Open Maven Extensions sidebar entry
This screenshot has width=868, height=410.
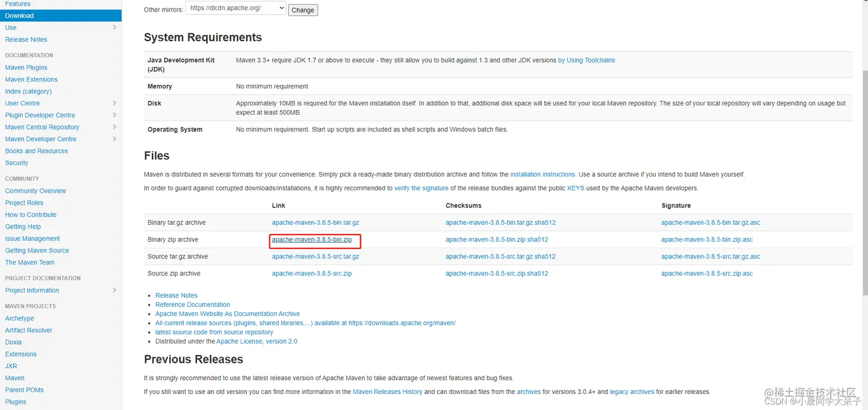coord(31,80)
